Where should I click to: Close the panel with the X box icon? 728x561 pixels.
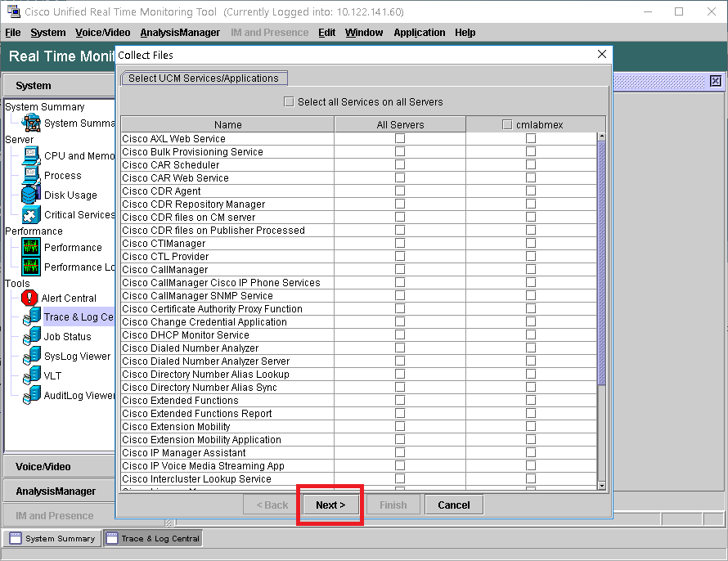click(716, 81)
